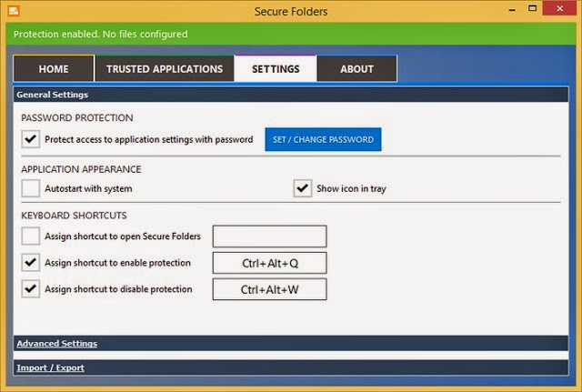Click the Ctrl+Alt+Q shortcut field

point(270,263)
